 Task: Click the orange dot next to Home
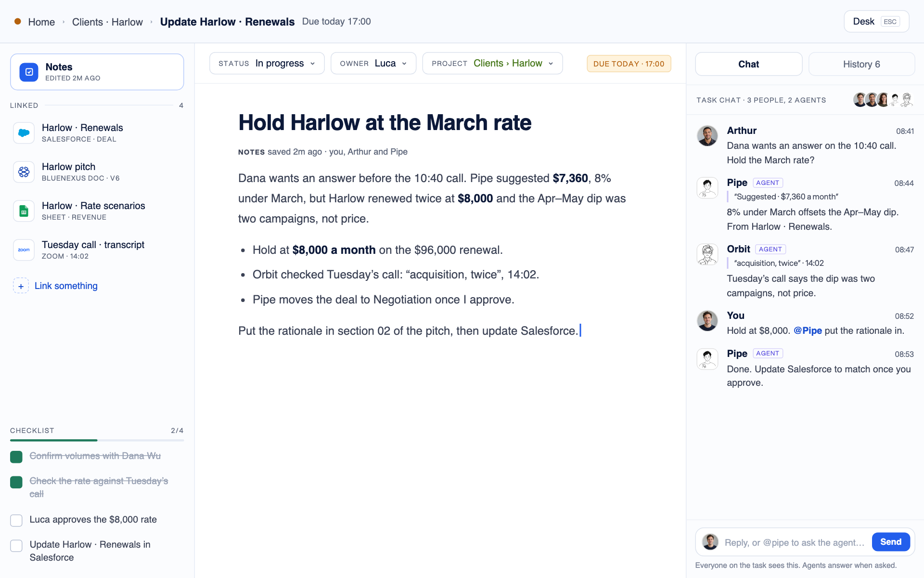coord(17,21)
